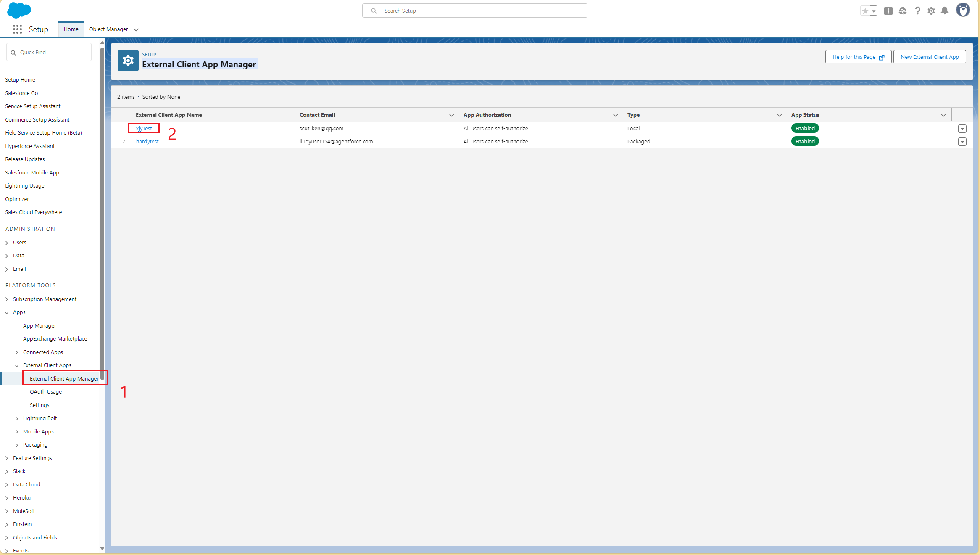This screenshot has height=555, width=980.
Task: Click the Help for this Page button
Action: click(x=858, y=57)
